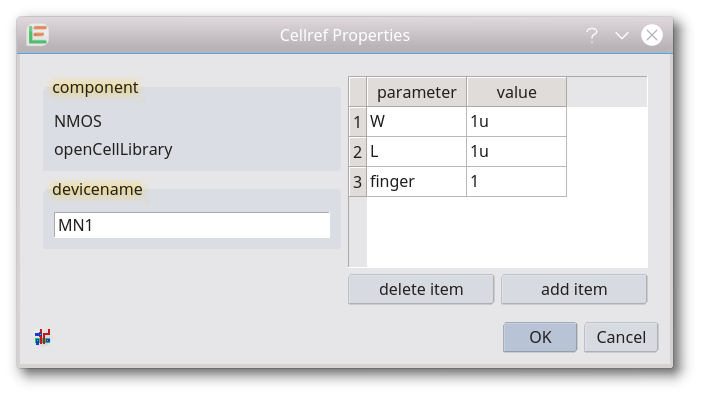Select the L parameter cell

click(x=416, y=151)
